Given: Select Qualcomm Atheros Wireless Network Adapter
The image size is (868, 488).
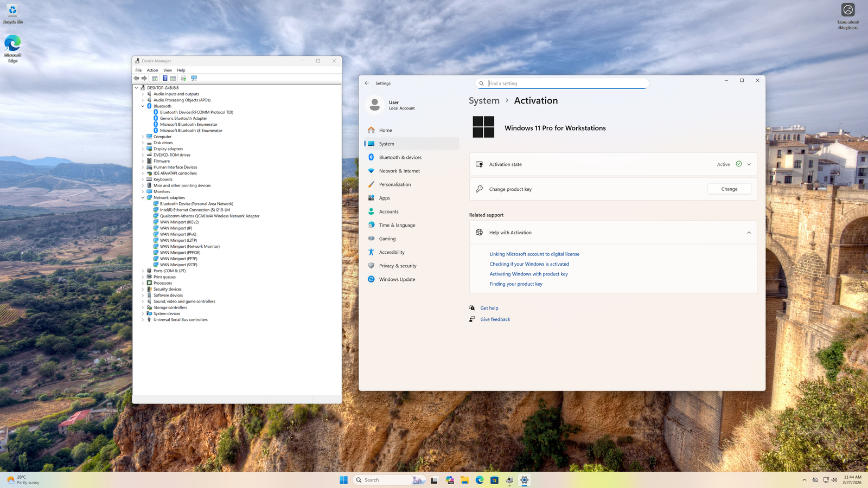Looking at the screenshot, I should coord(209,216).
